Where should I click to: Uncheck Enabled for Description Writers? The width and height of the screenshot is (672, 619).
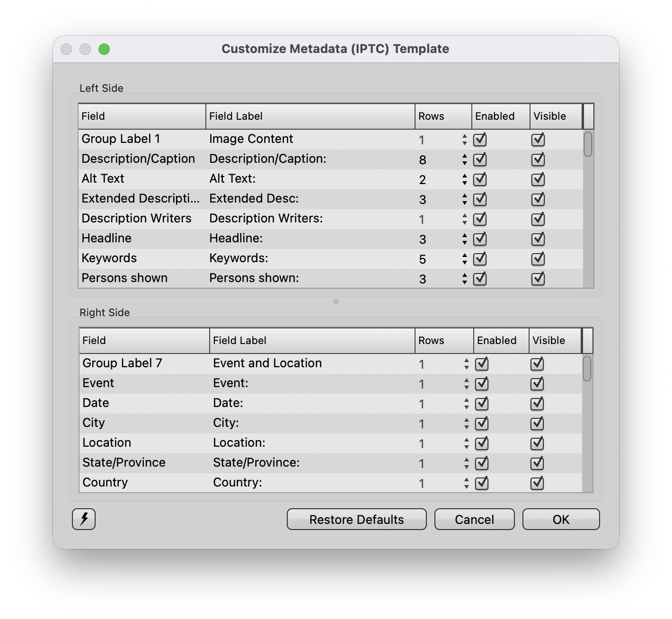480,219
